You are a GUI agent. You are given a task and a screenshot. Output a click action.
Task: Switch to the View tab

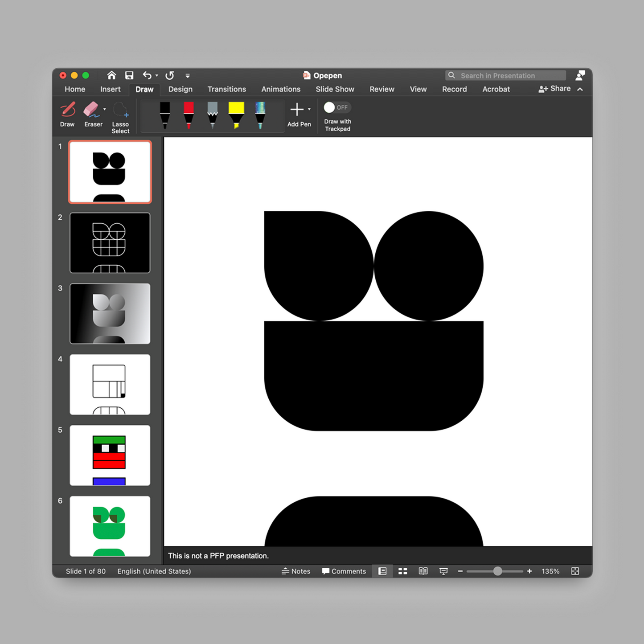coord(418,89)
